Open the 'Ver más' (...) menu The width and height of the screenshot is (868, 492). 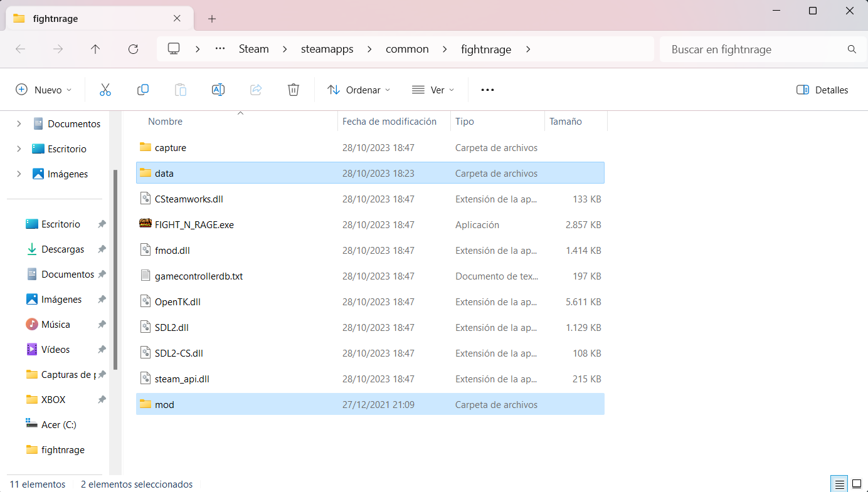[487, 89]
